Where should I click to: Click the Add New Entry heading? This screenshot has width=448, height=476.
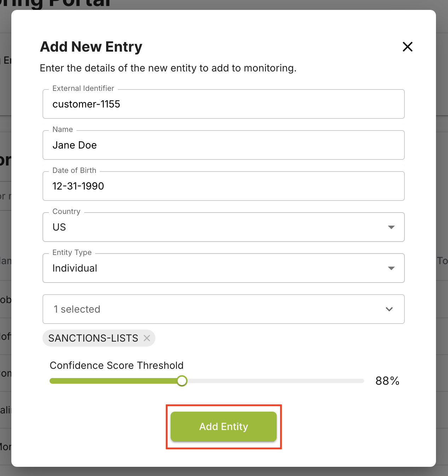91,47
